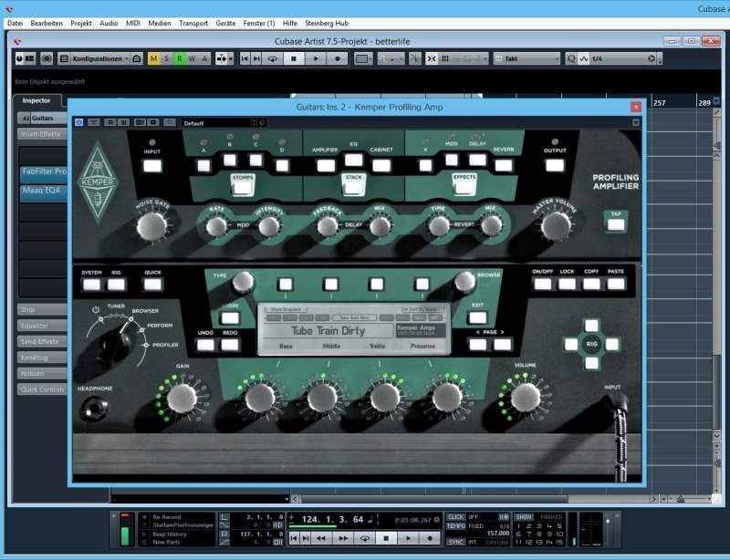Toggle the CABINET button
The height and width of the screenshot is (560, 730).
click(x=381, y=165)
